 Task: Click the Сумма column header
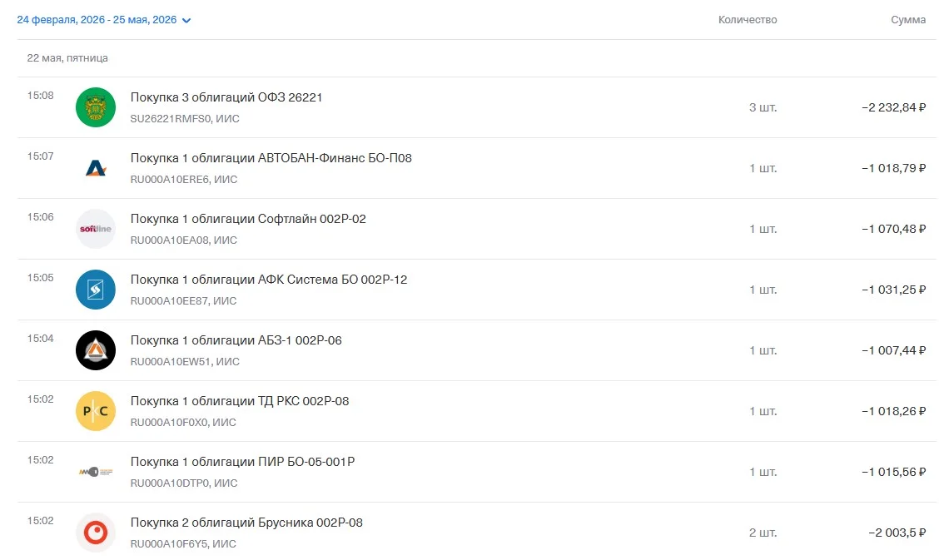(908, 20)
